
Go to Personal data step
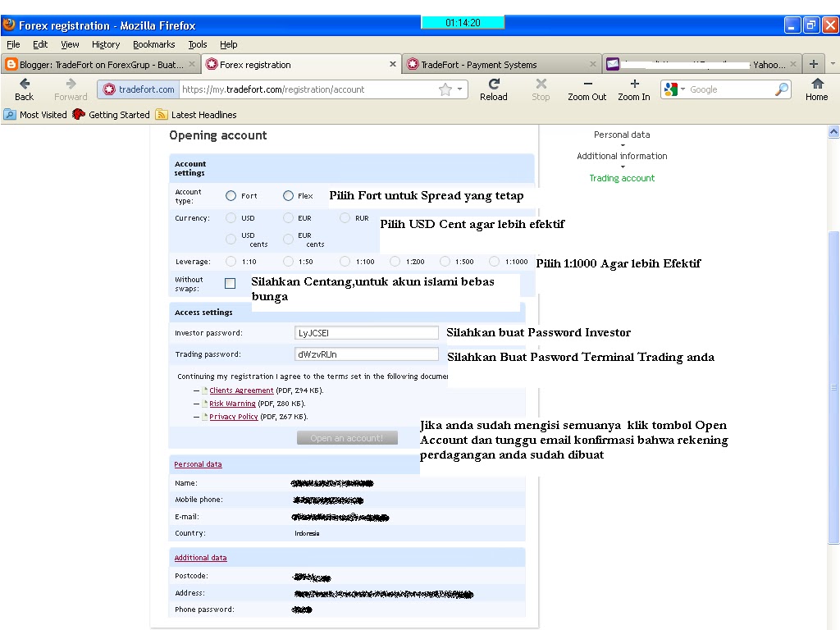click(622, 135)
